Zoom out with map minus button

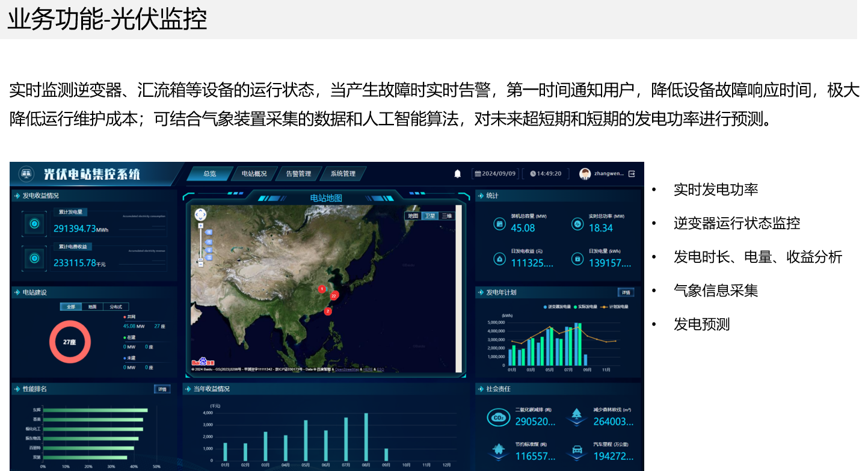coord(200,264)
